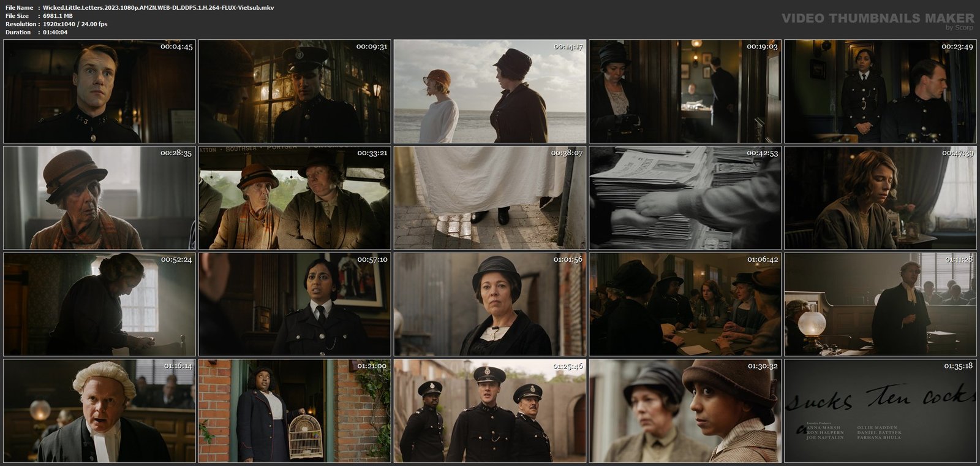980x466 pixels.
Task: Click the duration value 01:40:04
Action: [x=55, y=32]
